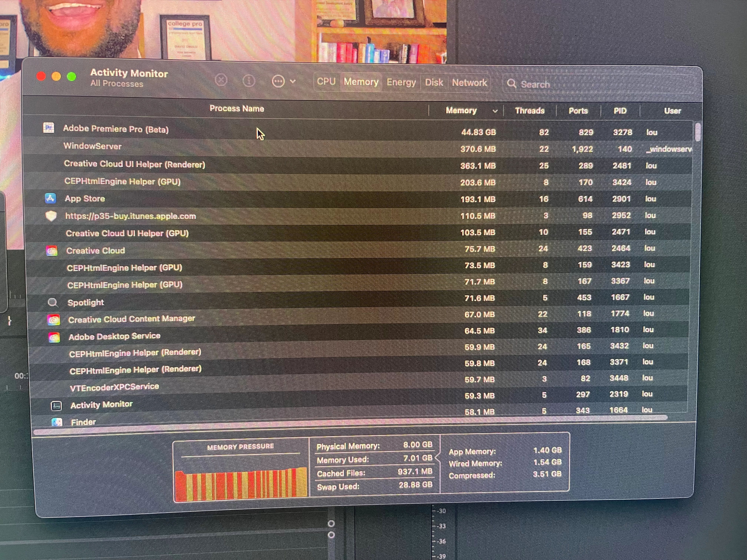This screenshot has width=747, height=560.
Task: Switch to the CPU tab
Action: [x=326, y=82]
